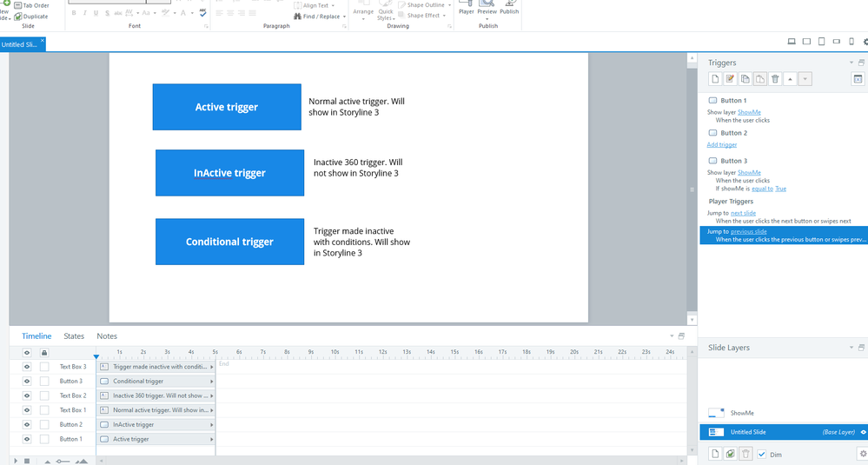Expand Conditional trigger timeline entry
868x465 pixels.
coord(211,382)
